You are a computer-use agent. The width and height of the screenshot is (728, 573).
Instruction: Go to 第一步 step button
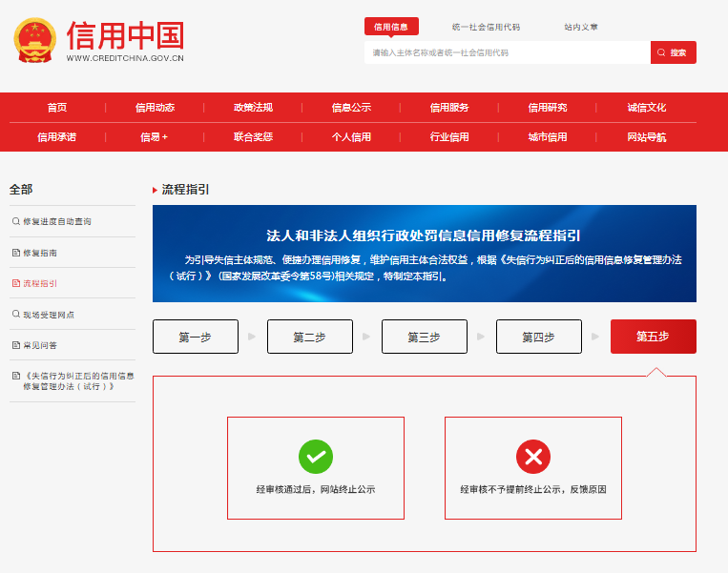pos(195,337)
